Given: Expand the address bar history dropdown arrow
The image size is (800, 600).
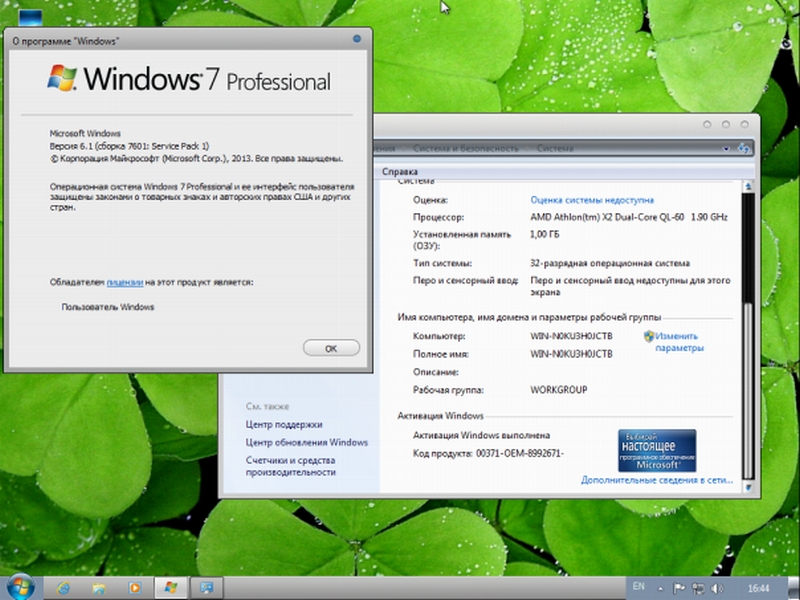Looking at the screenshot, I should click(x=725, y=148).
